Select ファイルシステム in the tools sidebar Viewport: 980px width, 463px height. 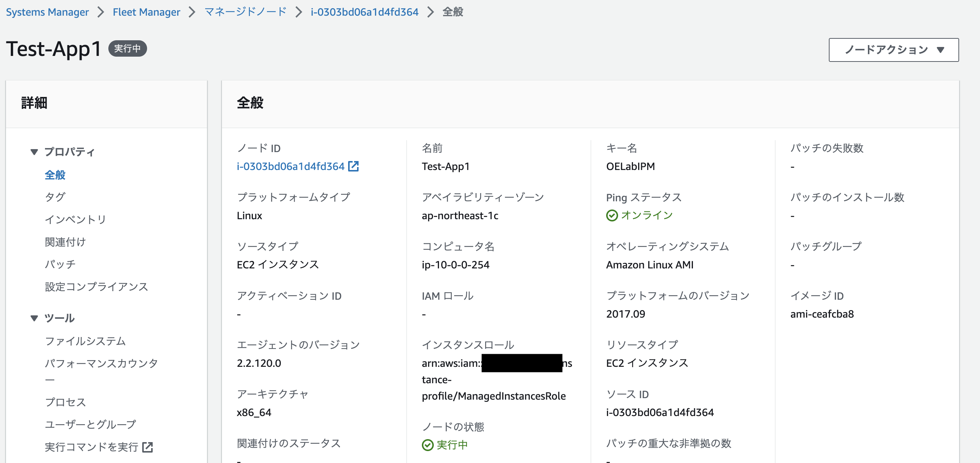(85, 341)
